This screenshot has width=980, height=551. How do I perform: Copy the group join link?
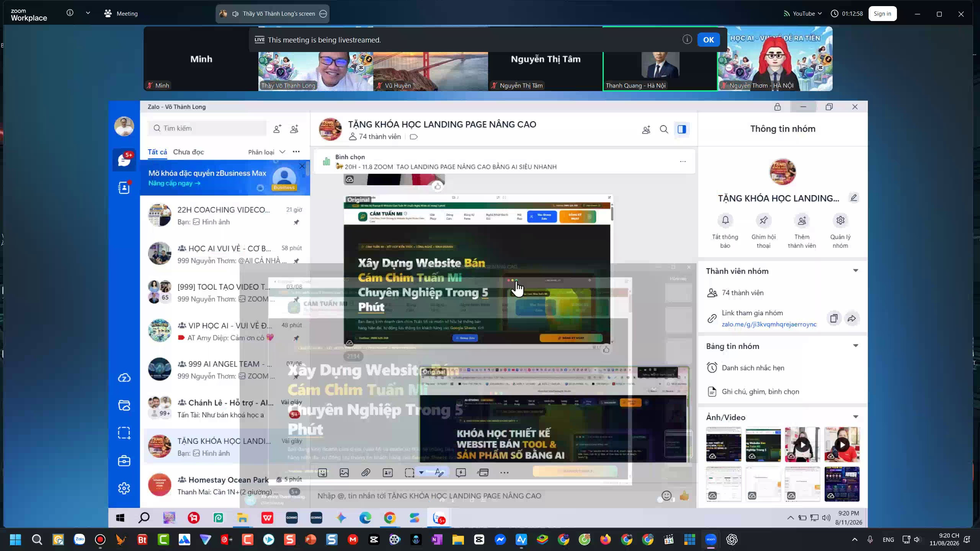[x=834, y=318]
